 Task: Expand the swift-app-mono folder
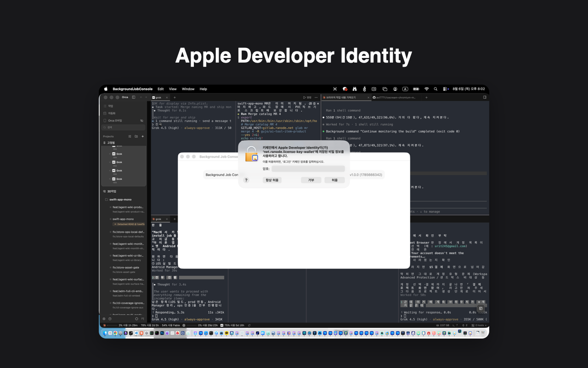tap(120, 200)
